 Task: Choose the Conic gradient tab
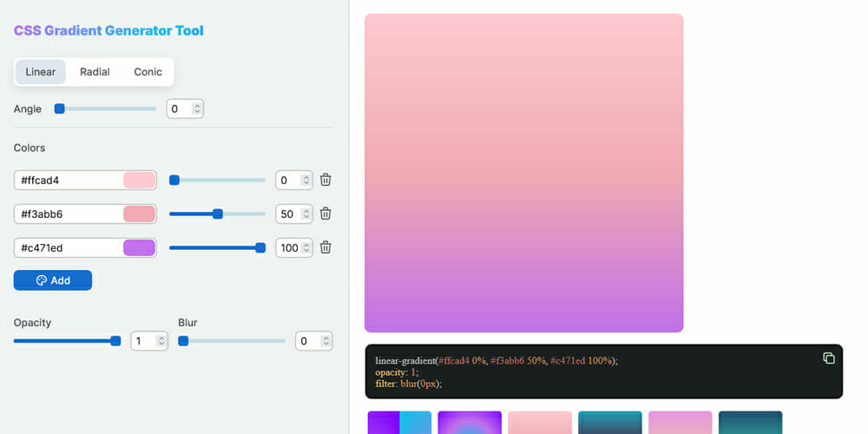[148, 72]
